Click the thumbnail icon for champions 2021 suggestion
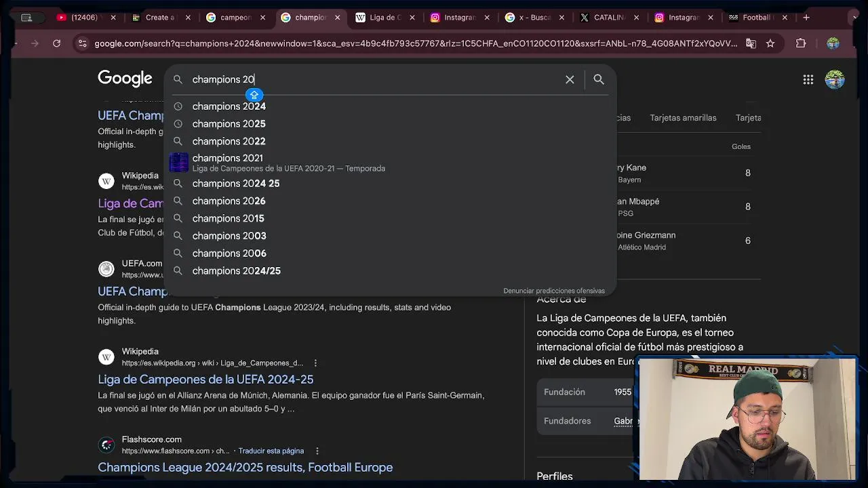The height and width of the screenshot is (488, 868). coord(178,163)
